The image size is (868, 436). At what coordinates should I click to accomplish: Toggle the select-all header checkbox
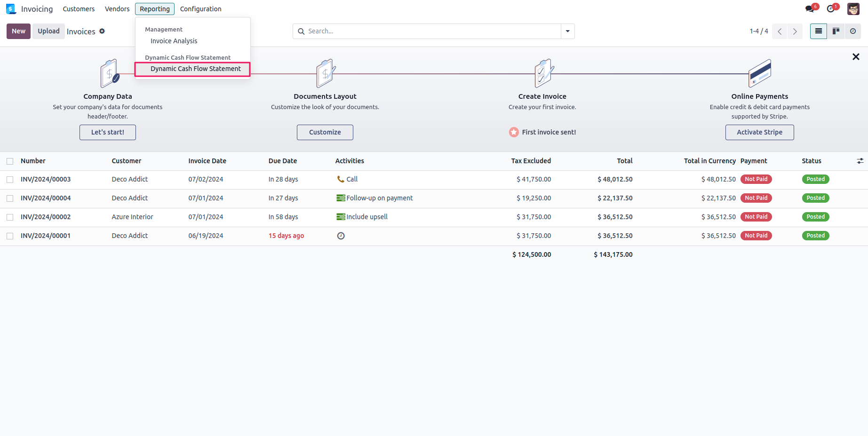click(10, 161)
